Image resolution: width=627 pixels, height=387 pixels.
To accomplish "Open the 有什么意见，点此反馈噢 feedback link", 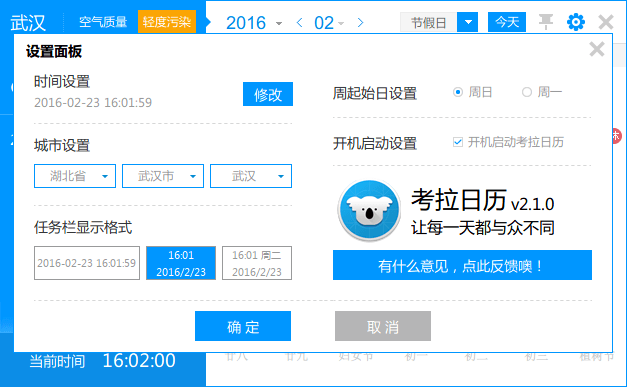I will [x=462, y=265].
